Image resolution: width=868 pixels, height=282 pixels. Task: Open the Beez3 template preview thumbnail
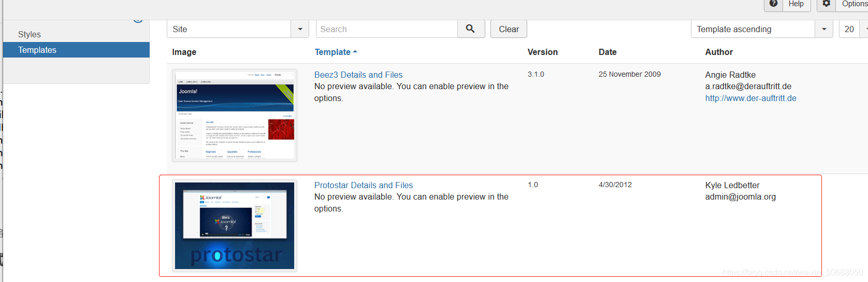click(235, 115)
